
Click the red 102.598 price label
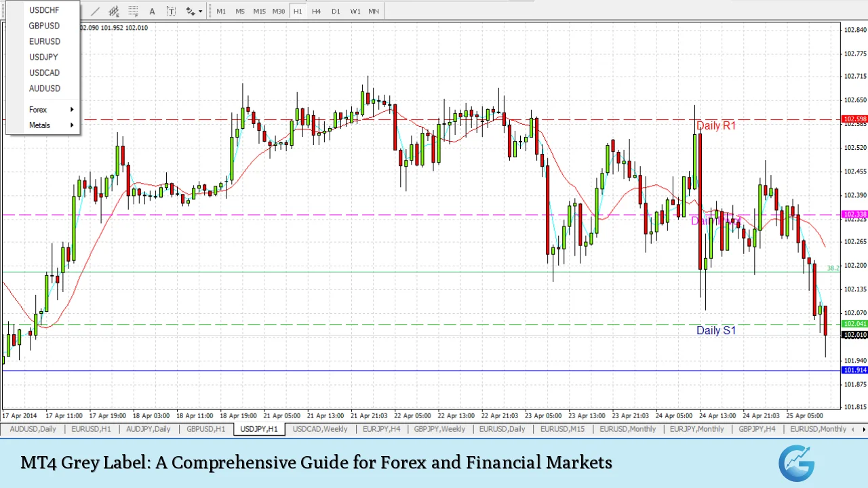pyautogui.click(x=854, y=119)
